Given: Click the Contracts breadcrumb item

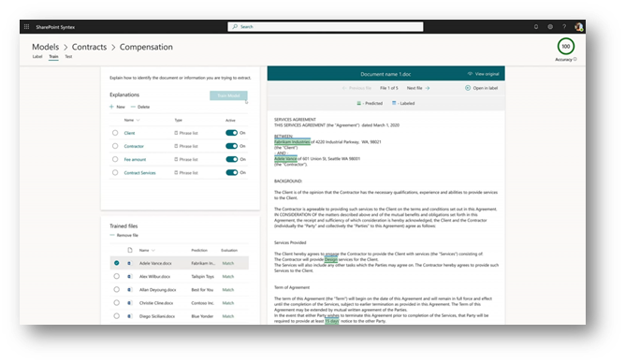Looking at the screenshot, I should (89, 47).
